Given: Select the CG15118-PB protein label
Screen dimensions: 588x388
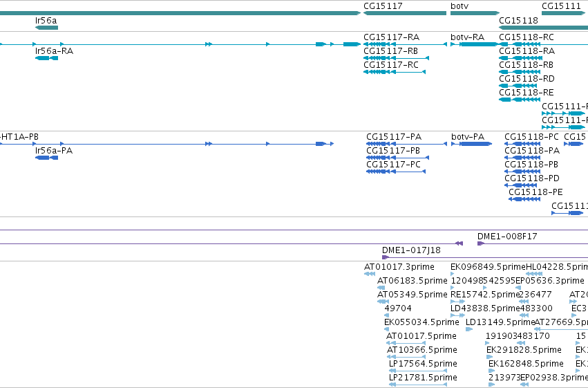Looking at the screenshot, I should pyautogui.click(x=531, y=165).
